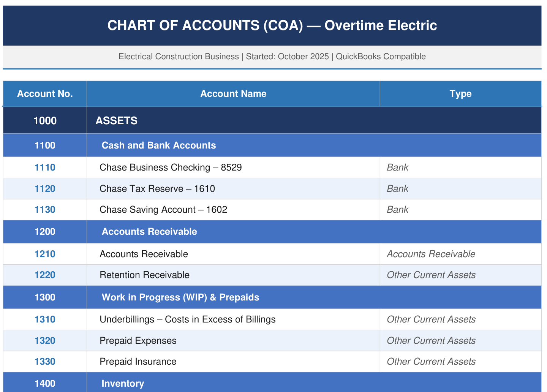547x392 pixels.
Task: Click 'Other Current Assets' in Retention Receivable row
Action: [431, 275]
